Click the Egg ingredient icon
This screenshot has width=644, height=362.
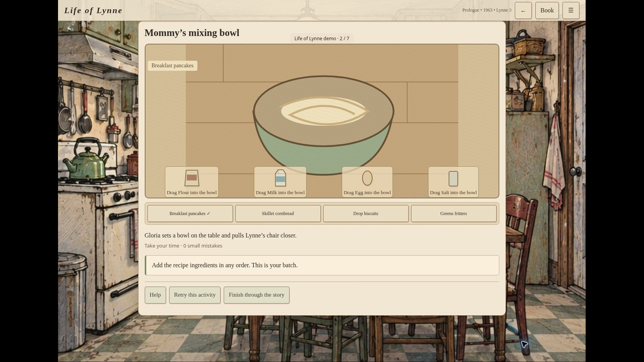pos(367,178)
